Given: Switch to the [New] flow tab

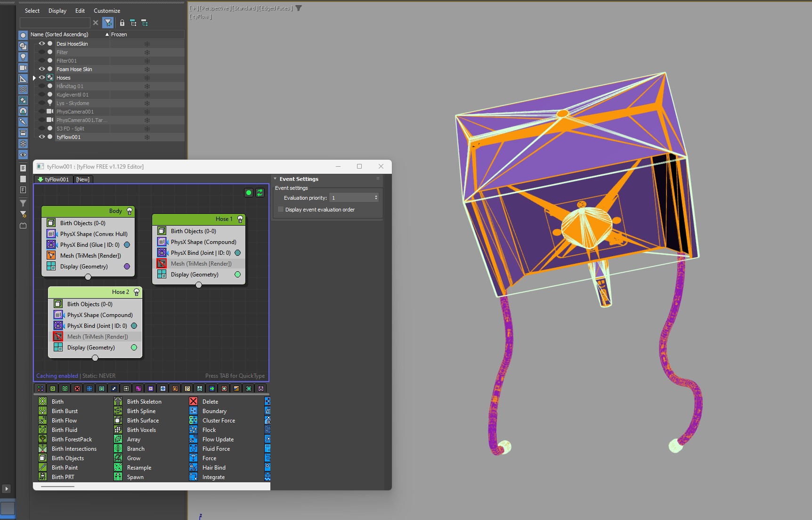Looking at the screenshot, I should [x=83, y=179].
